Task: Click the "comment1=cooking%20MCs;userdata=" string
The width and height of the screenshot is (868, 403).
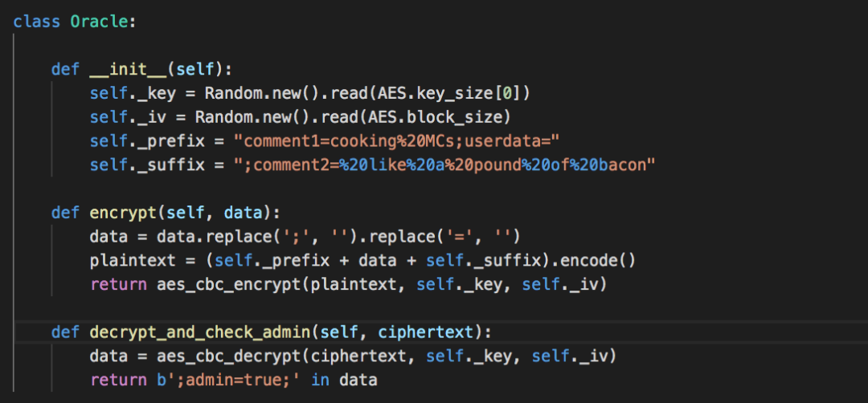Action: 396,141
